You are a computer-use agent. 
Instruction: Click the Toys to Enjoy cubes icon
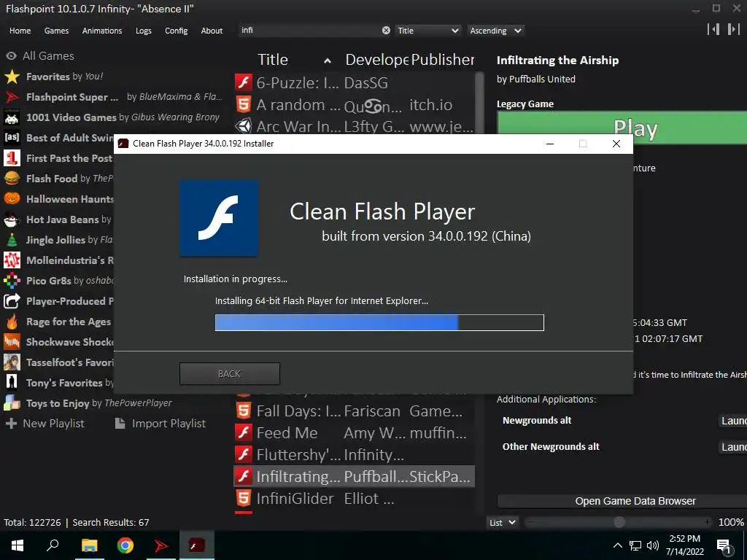coord(12,403)
